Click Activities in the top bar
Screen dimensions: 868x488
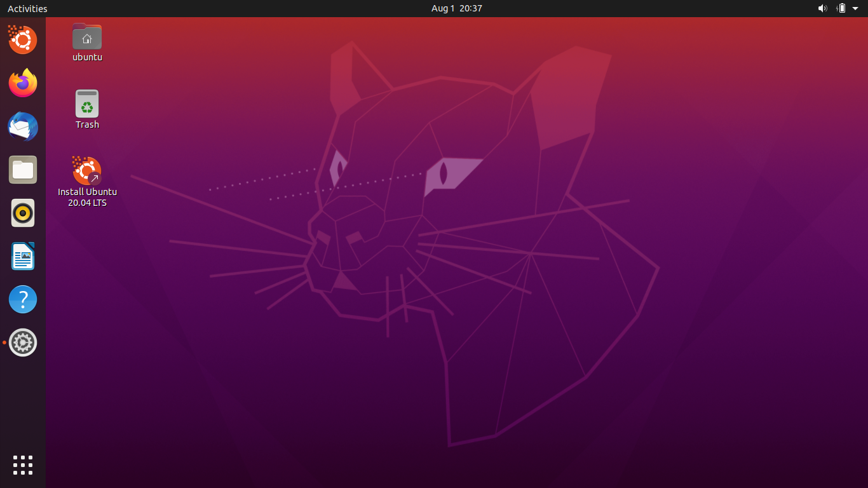pos(27,8)
